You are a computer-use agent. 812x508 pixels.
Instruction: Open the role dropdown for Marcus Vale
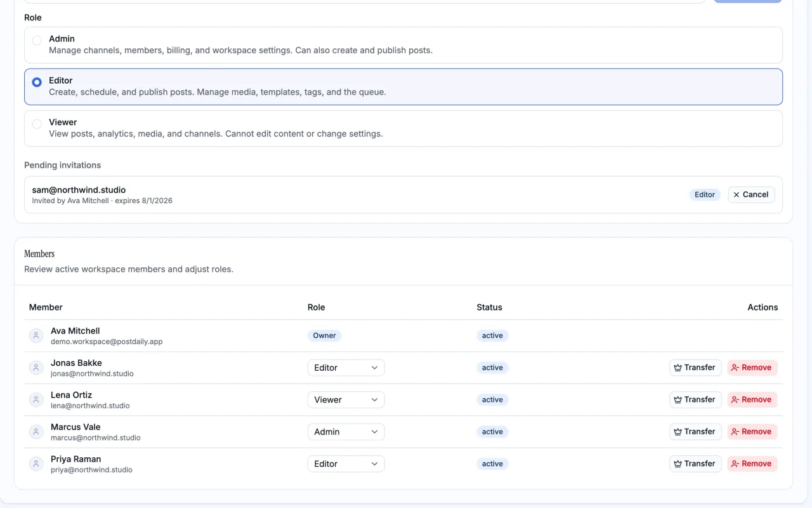point(346,432)
